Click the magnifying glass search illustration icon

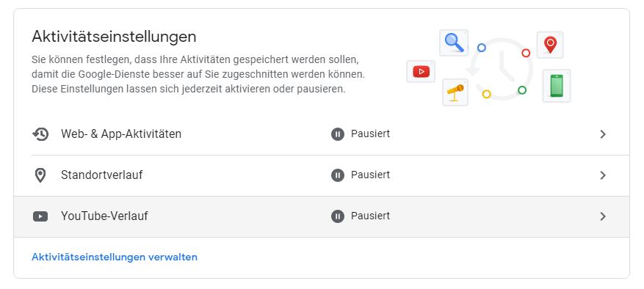(x=454, y=43)
